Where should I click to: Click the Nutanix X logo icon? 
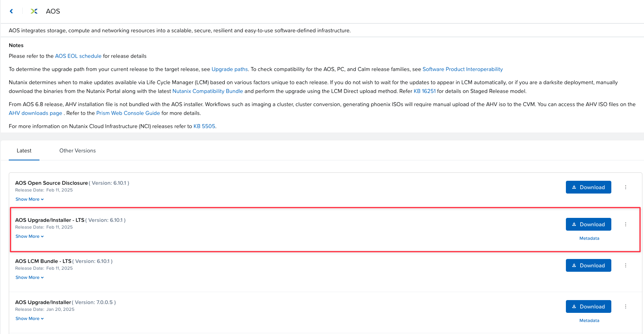(34, 11)
